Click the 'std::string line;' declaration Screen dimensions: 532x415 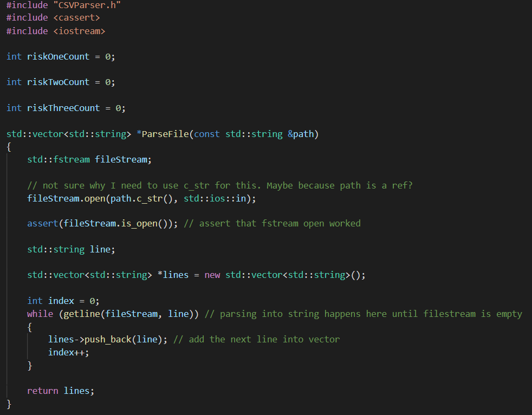pyautogui.click(x=72, y=250)
